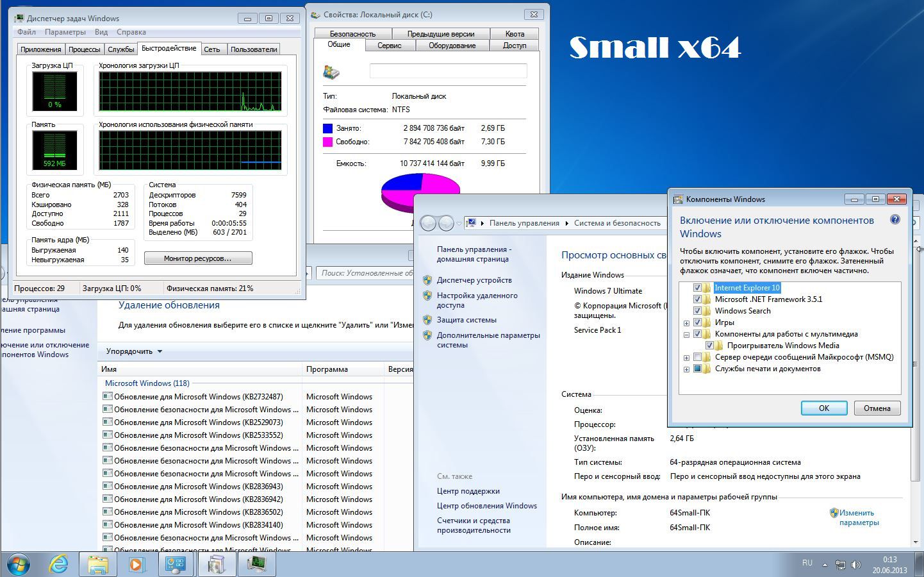Switch to Control Panel taskbar button
This screenshot has height=577, width=924.
tap(176, 564)
